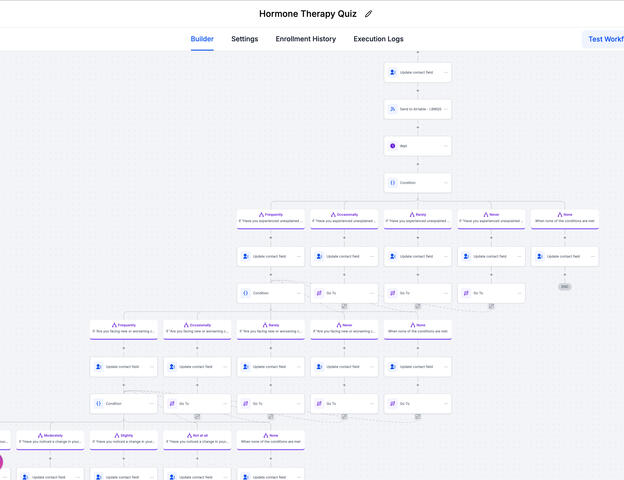Switch to the Settings tab

click(x=244, y=39)
